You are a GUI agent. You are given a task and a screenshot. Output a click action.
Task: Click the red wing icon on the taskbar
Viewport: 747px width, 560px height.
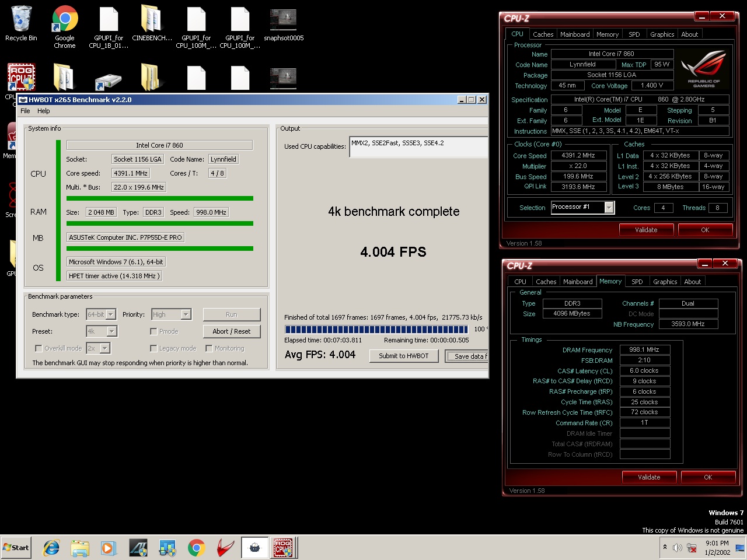click(225, 548)
